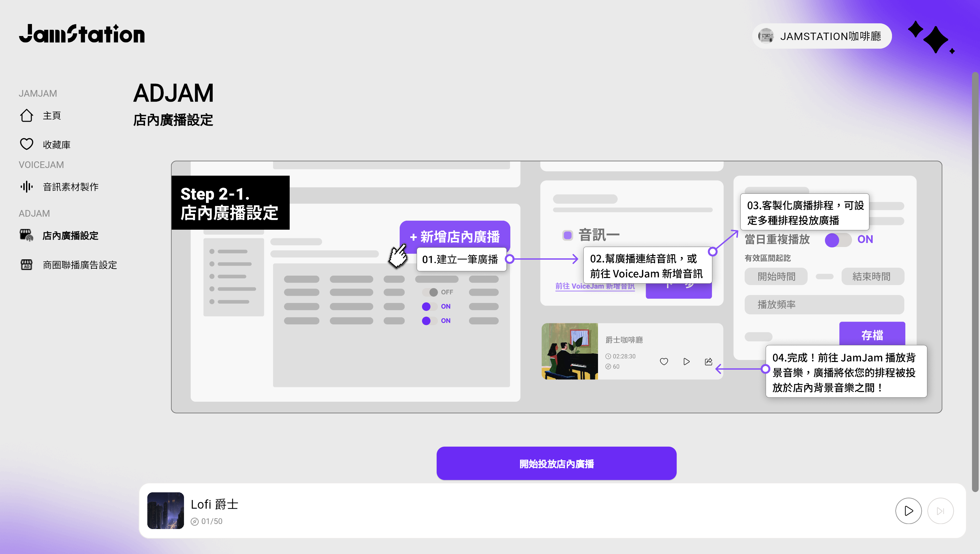Open 商圈聯播廣告設定 in the sidebar
The height and width of the screenshot is (554, 980).
pos(80,265)
